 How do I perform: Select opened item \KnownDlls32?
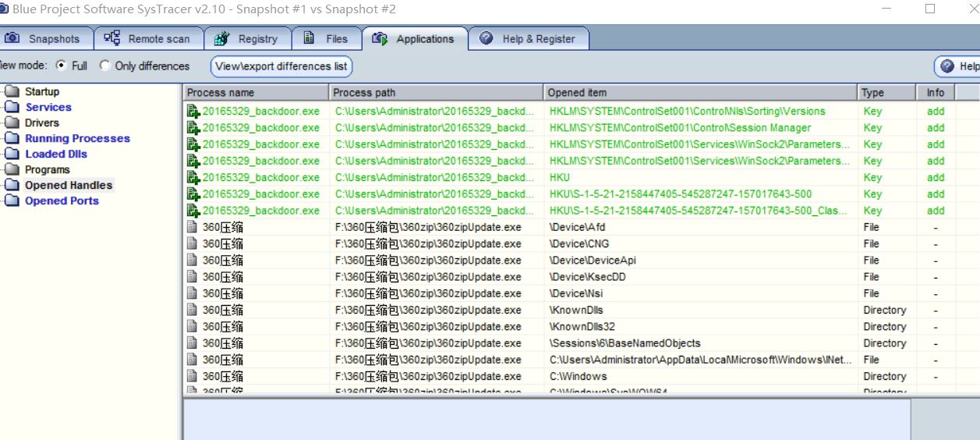point(582,327)
